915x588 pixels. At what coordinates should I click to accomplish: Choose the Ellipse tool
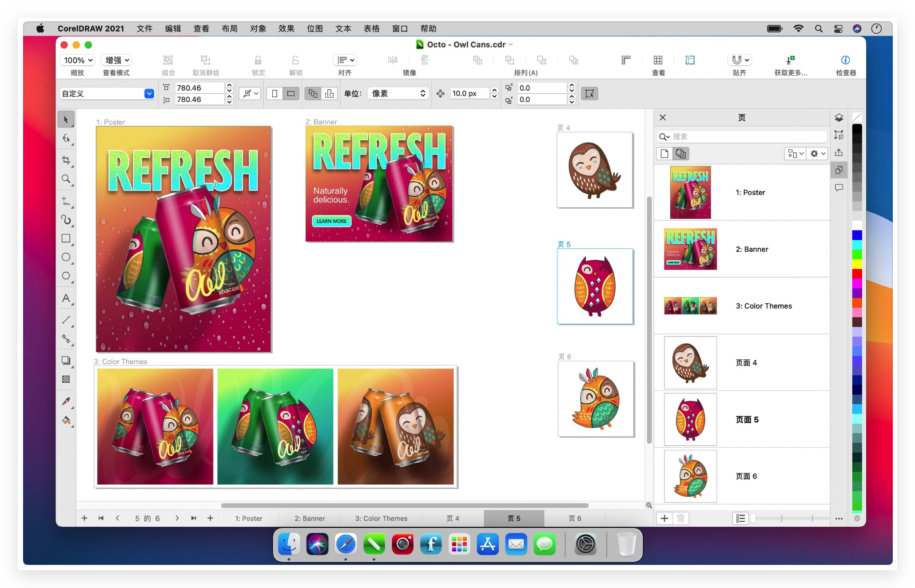click(66, 257)
